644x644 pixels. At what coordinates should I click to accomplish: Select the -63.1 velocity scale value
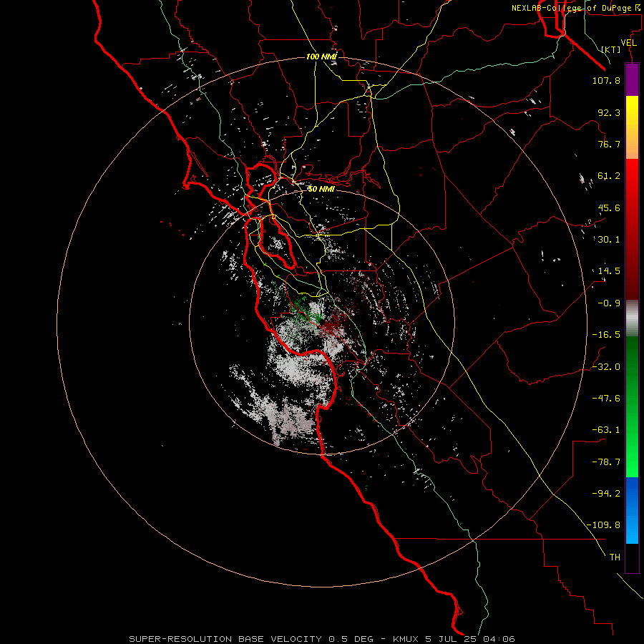(x=606, y=430)
